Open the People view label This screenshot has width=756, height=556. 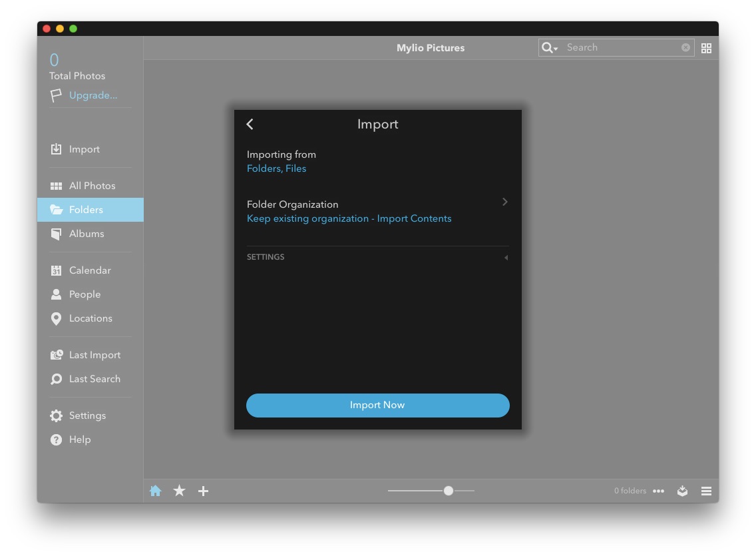coord(85,294)
